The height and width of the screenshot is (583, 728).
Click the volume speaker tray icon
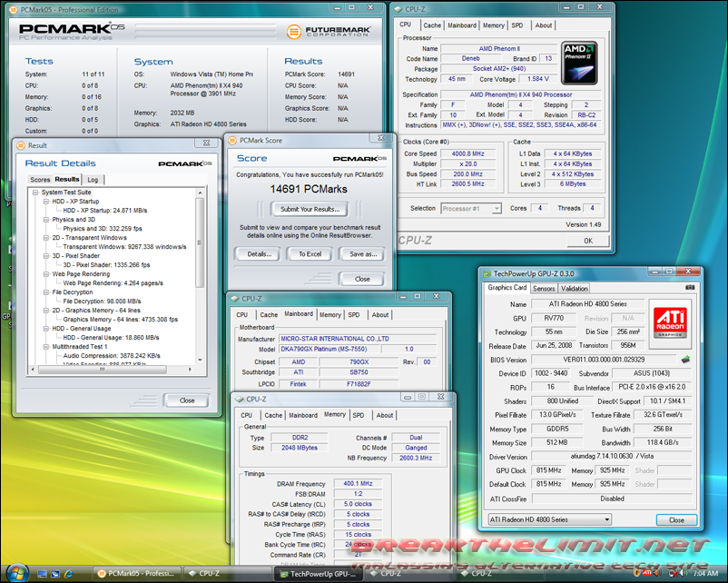click(x=684, y=573)
